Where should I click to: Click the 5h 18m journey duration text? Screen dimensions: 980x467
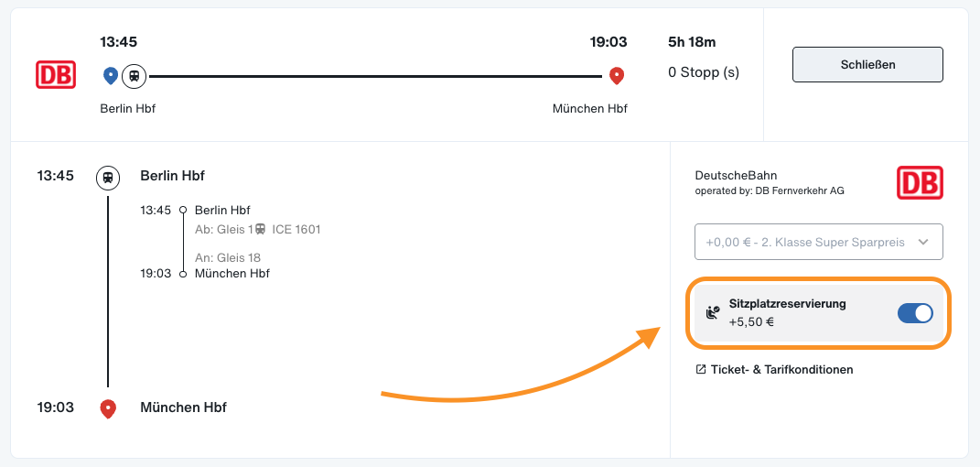click(x=692, y=42)
